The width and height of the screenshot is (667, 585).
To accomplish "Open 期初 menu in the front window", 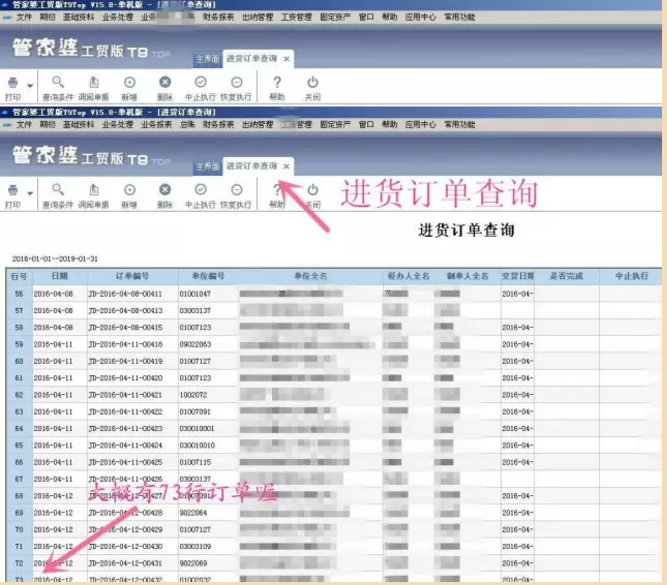I will click(47, 125).
